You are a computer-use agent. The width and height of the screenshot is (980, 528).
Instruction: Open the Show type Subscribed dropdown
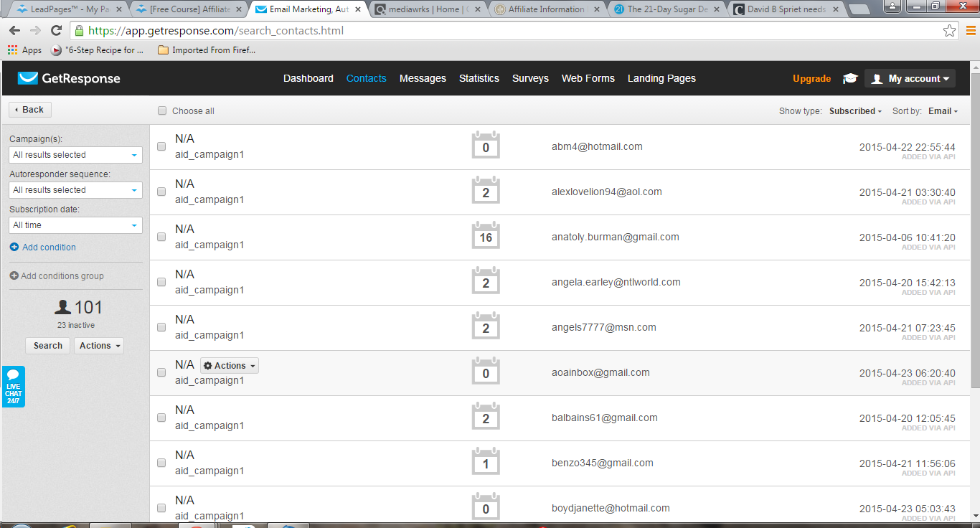coord(856,111)
